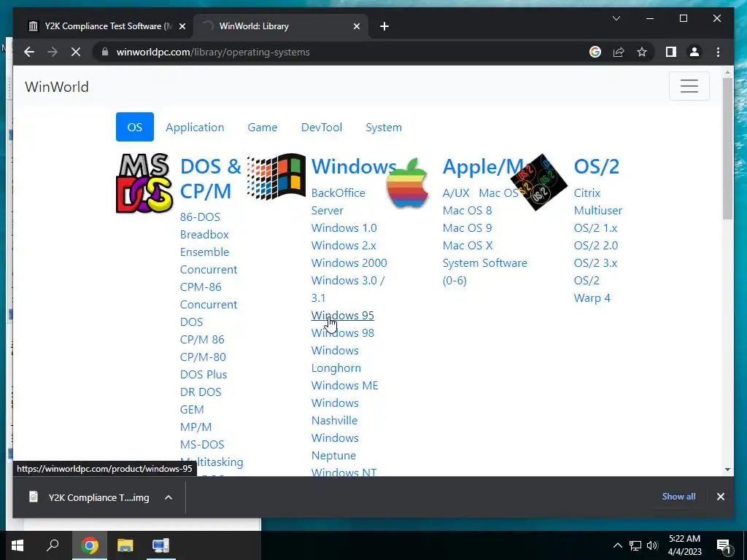Click Chrome icon in taskbar
This screenshot has width=747, height=560.
(90, 545)
